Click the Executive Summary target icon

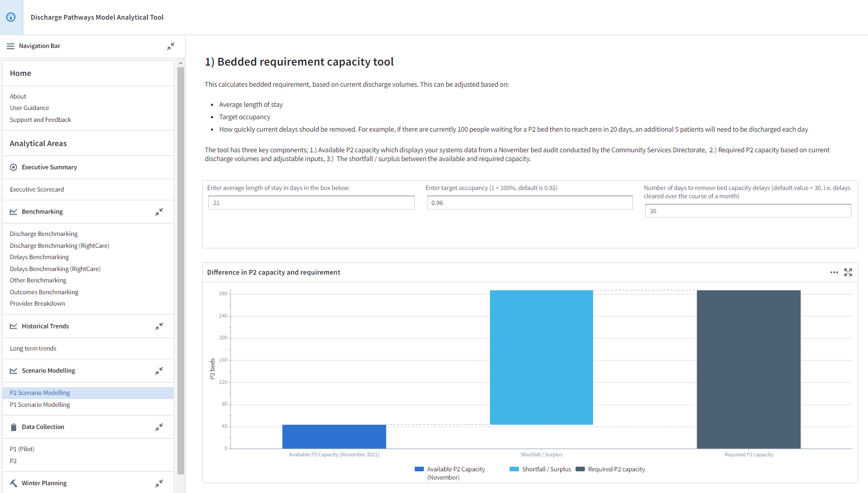click(13, 167)
